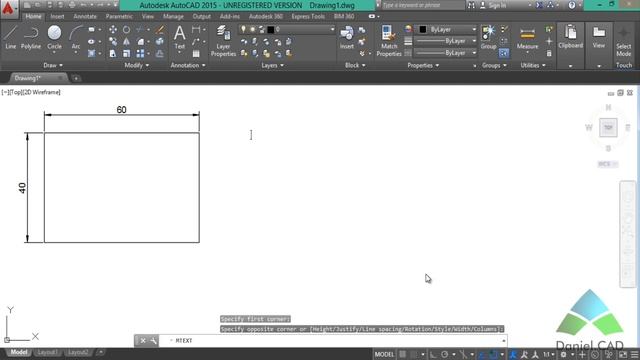Click the Move tool icon
This screenshot has height=360, width=640.
(113, 30)
